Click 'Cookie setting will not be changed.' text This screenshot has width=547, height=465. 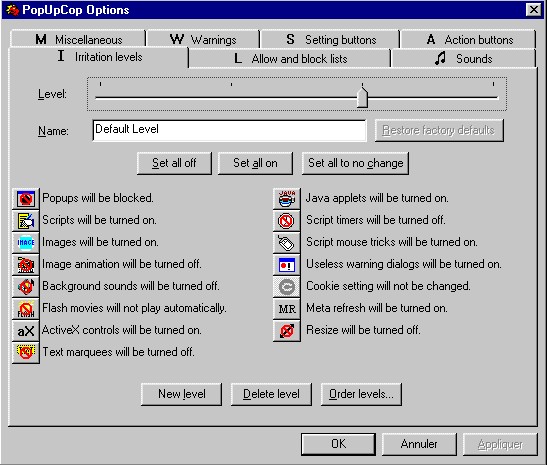click(388, 286)
